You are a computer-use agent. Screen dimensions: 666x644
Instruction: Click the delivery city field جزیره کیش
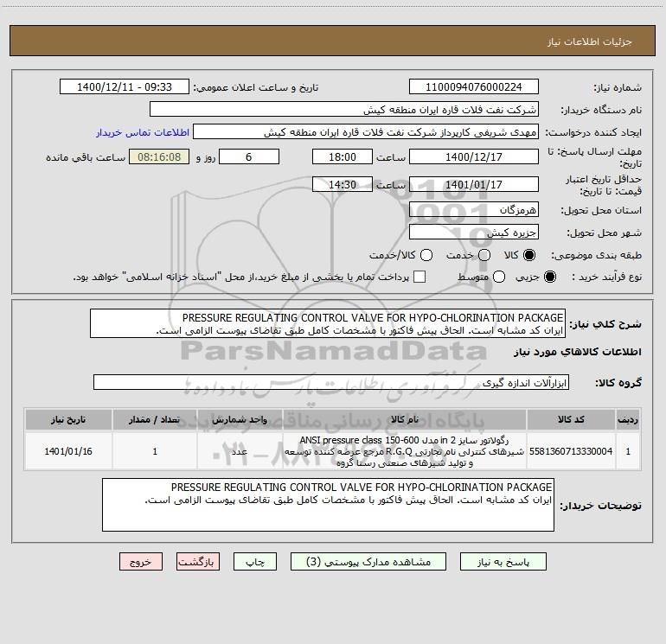click(x=474, y=232)
